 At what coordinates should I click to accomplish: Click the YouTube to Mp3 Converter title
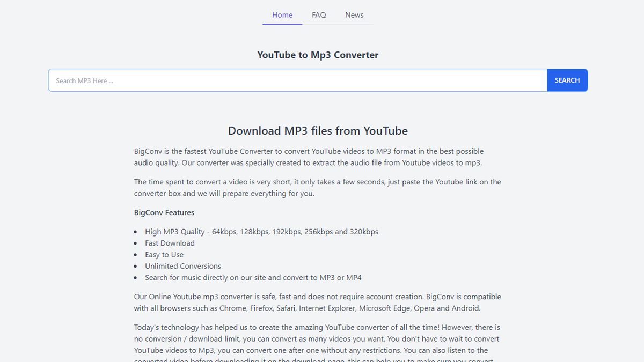pos(318,55)
